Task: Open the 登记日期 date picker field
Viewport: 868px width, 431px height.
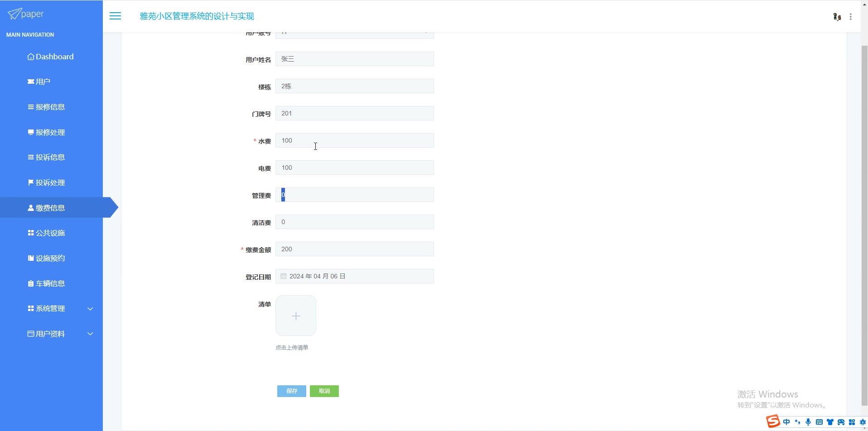Action: click(355, 276)
